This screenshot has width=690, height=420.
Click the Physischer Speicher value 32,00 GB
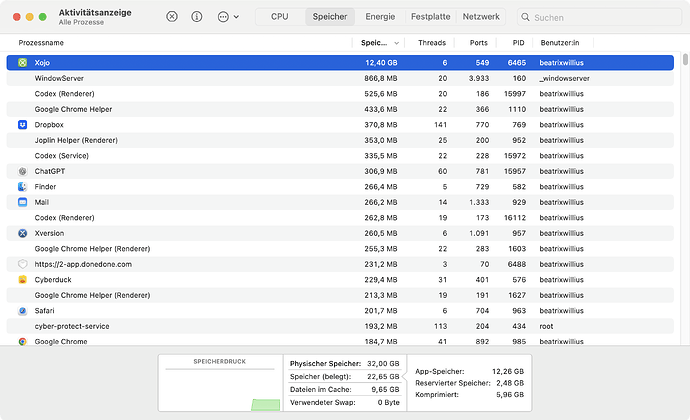tap(383, 364)
